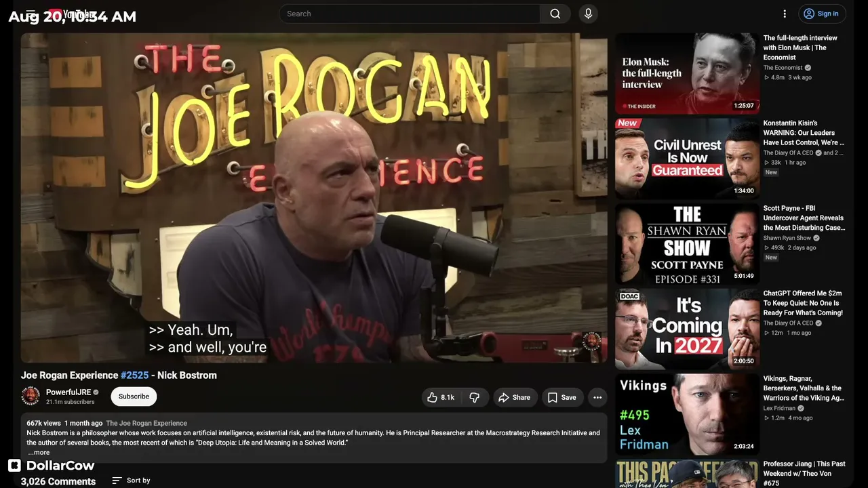This screenshot has height=488, width=868.
Task: Open more actions ellipsis next to Save
Action: pyautogui.click(x=597, y=398)
